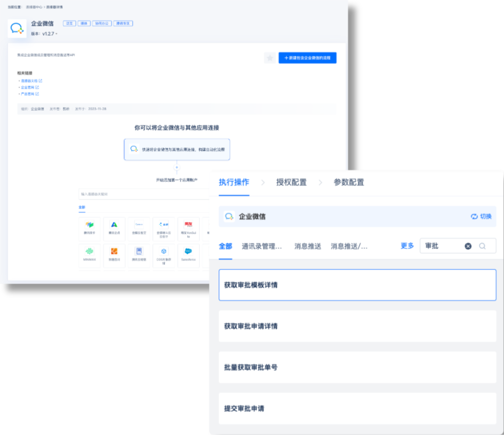
Task: Click the 企业微信 flow description card
Action: tap(177, 149)
